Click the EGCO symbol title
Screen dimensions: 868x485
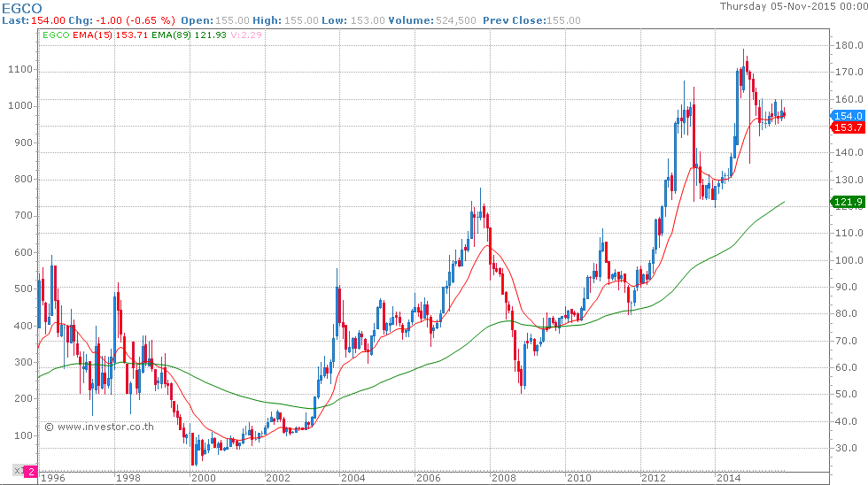click(22, 8)
